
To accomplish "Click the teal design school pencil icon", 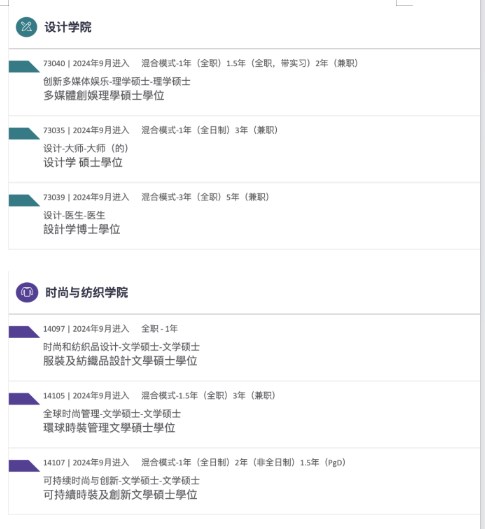I will (26, 27).
